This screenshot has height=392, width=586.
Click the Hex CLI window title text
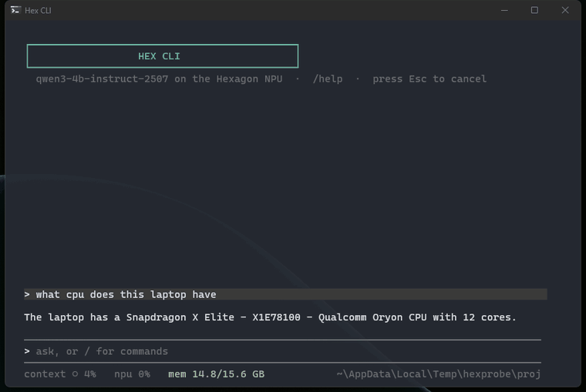(38, 11)
